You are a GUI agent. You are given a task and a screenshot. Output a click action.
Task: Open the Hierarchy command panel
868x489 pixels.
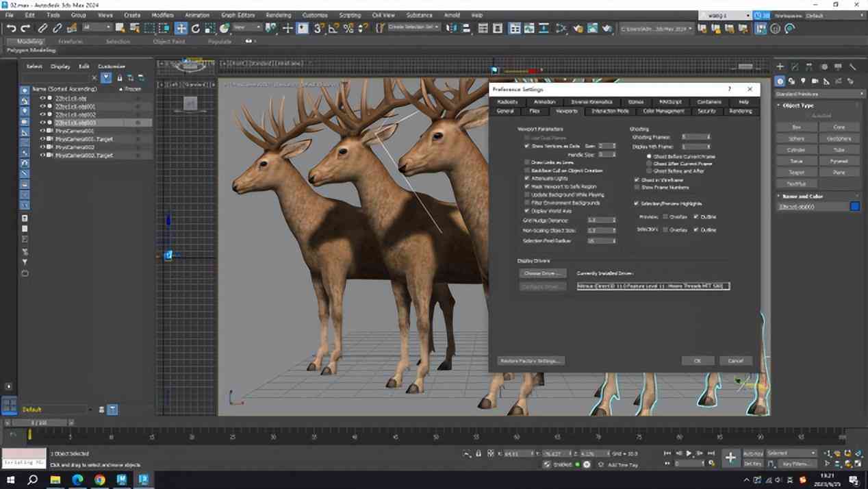809,66
